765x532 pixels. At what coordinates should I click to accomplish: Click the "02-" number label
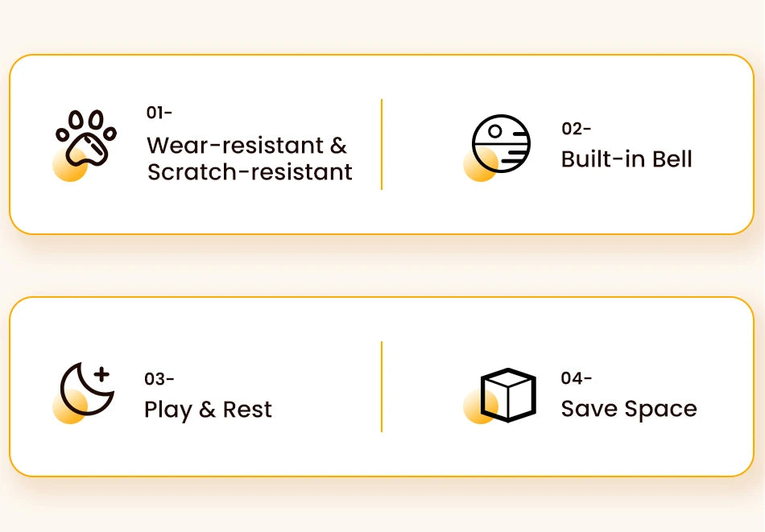[x=577, y=129]
